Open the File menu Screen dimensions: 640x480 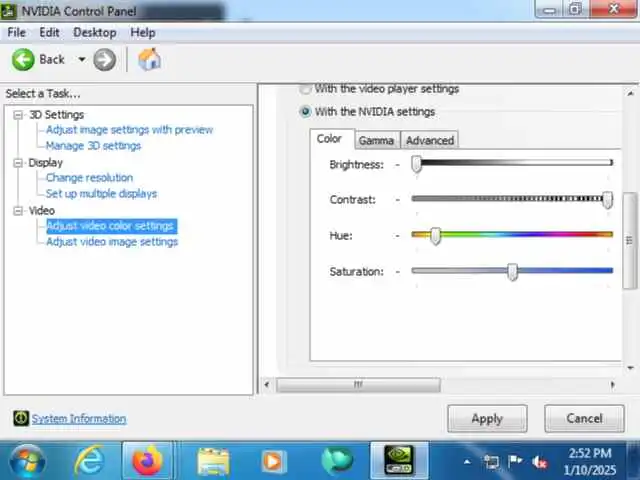(17, 32)
